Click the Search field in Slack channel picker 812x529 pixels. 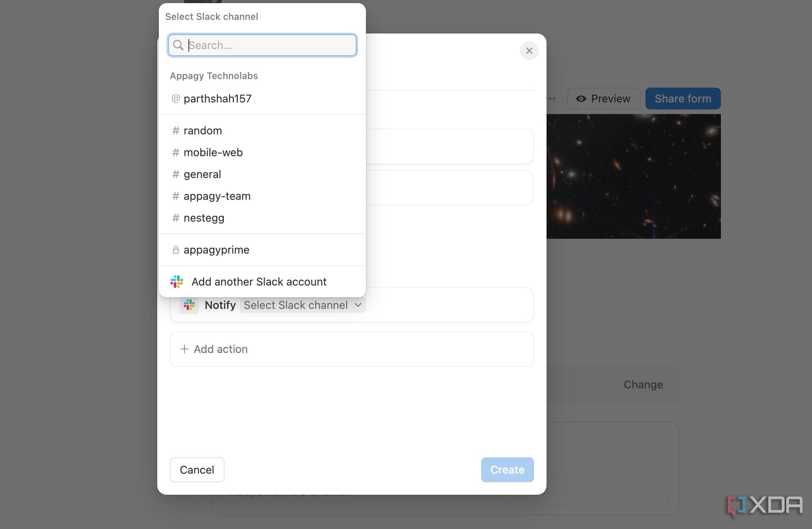point(262,45)
